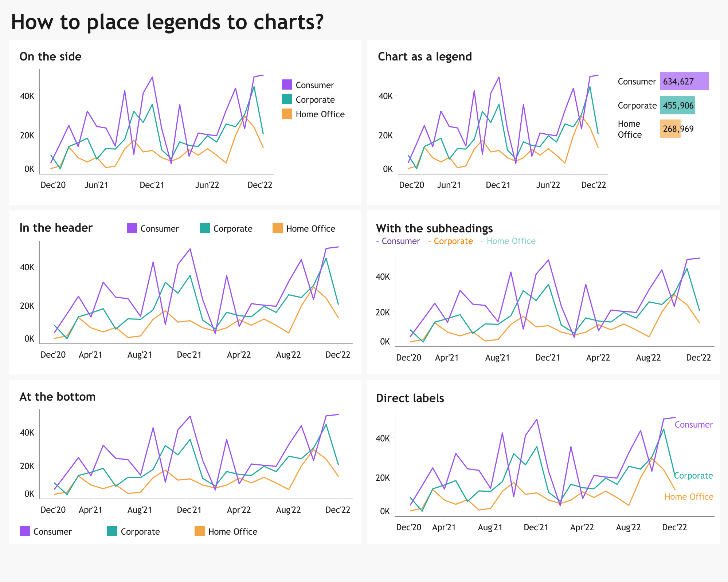
Task: Click Home Office swatch in bottom legend
Action: pyautogui.click(x=200, y=531)
